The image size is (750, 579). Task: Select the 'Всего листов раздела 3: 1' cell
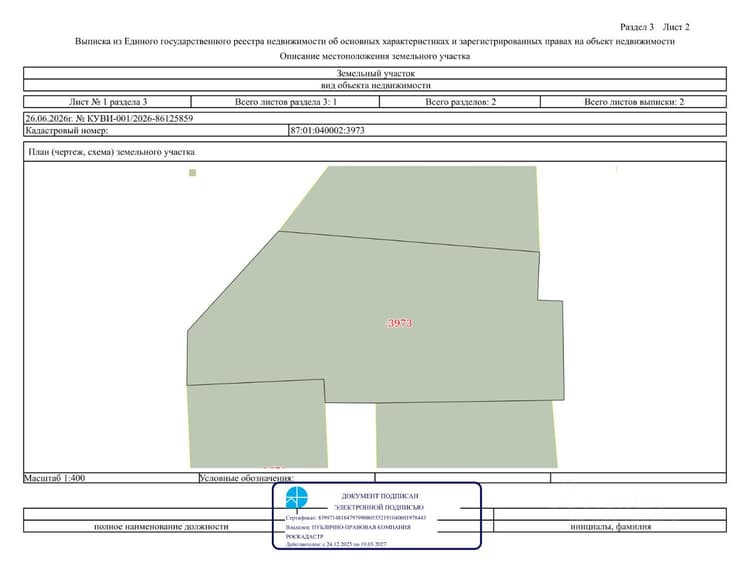point(286,101)
